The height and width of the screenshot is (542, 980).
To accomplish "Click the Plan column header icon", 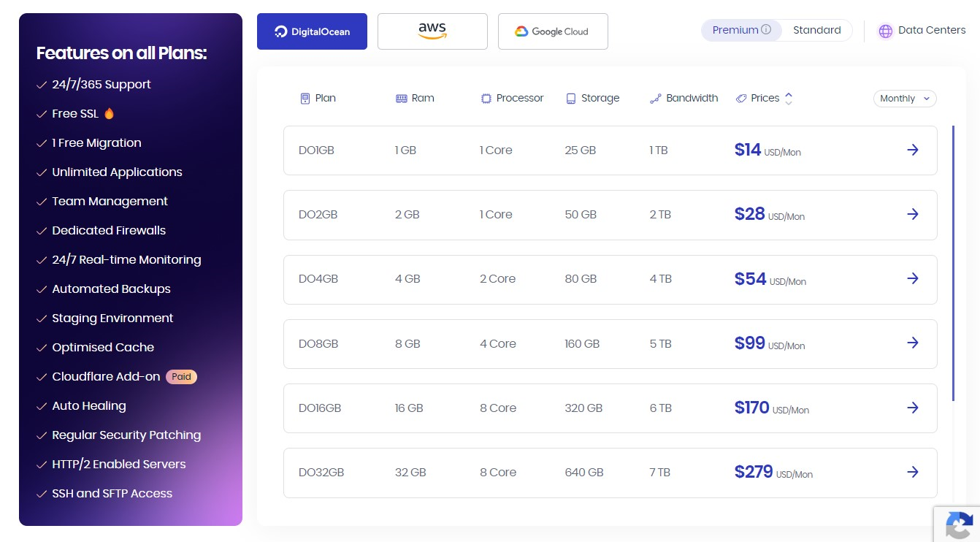I will coord(305,98).
